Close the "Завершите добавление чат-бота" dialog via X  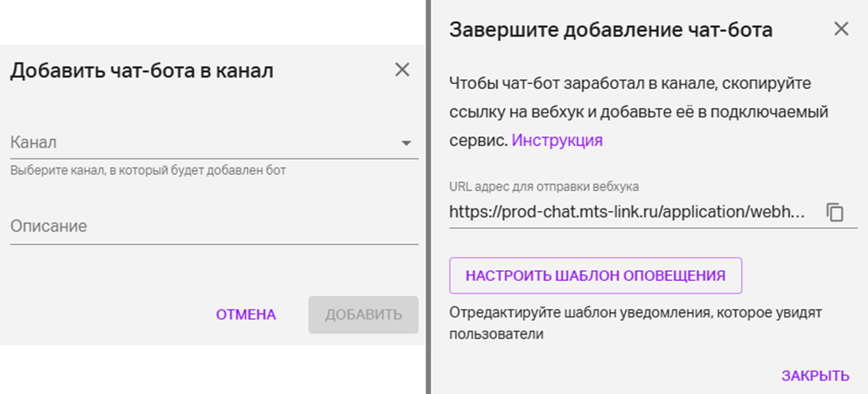pyautogui.click(x=841, y=29)
